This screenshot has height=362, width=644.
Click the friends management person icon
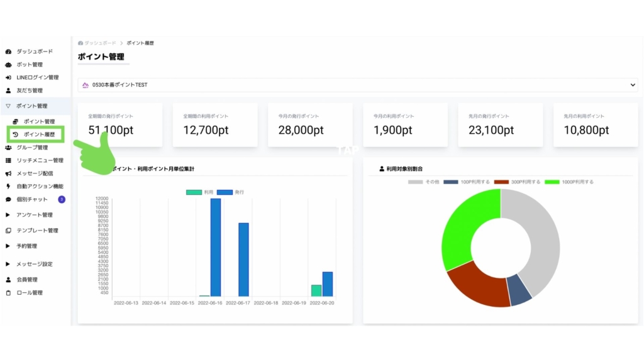(8, 90)
